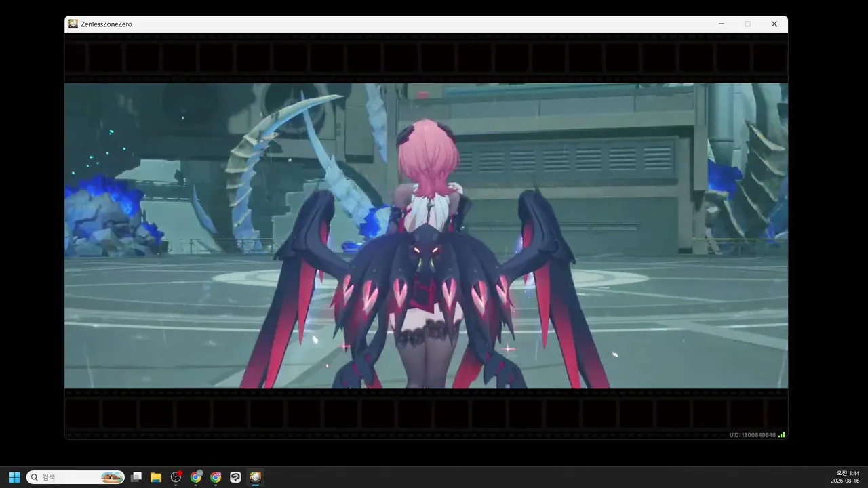Click the green network signal indicator
This screenshot has height=488, width=868.
782,435
